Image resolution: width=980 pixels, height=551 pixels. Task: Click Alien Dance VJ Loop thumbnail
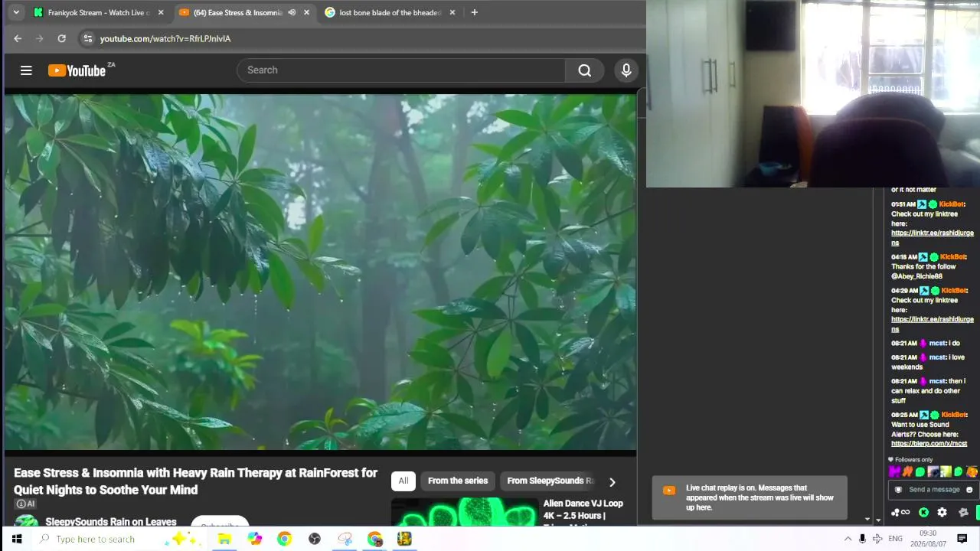(x=465, y=513)
